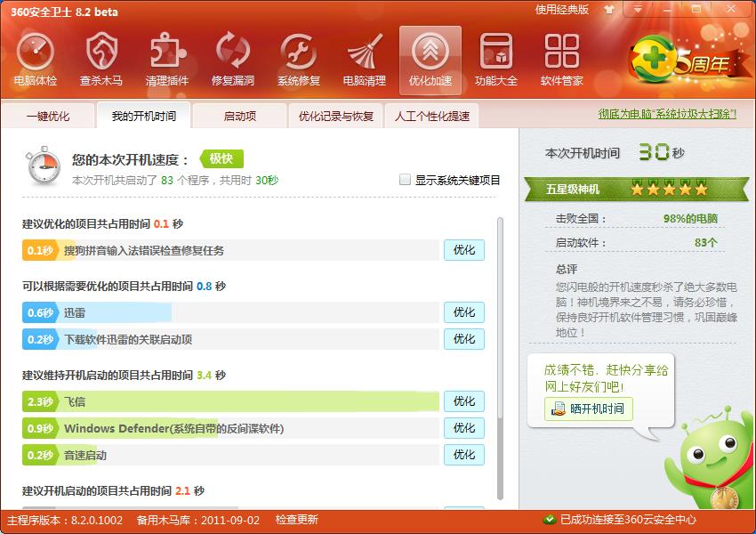Optimize the 飞信 startup item
756x534 pixels.
pyautogui.click(x=463, y=400)
